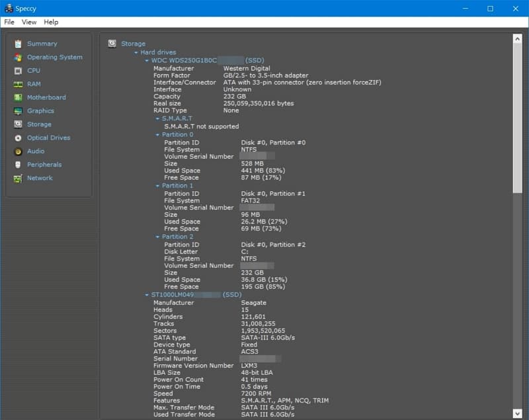This screenshot has width=529, height=420.
Task: Go to the Operating System page label
Action: tap(55, 58)
